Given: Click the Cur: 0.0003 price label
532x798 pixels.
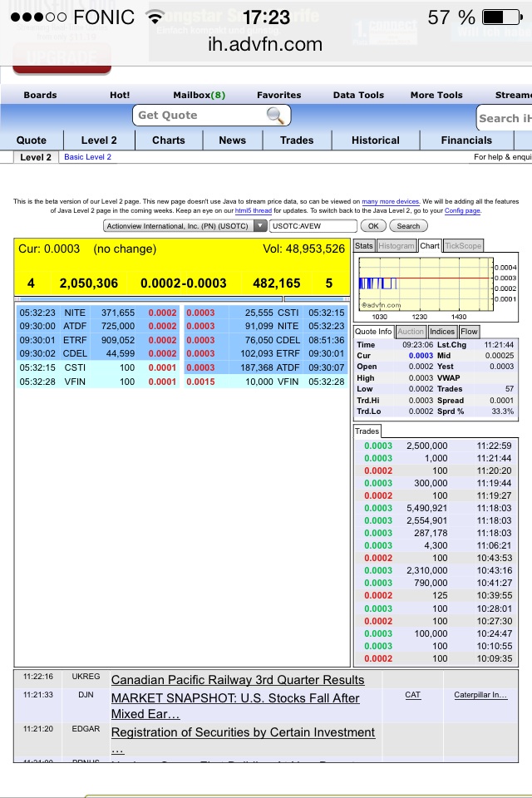Looking at the screenshot, I should click(x=49, y=249).
